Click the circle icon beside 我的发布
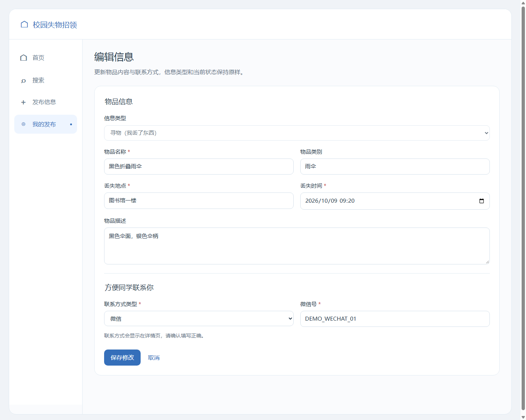The image size is (526, 420). (x=23, y=124)
